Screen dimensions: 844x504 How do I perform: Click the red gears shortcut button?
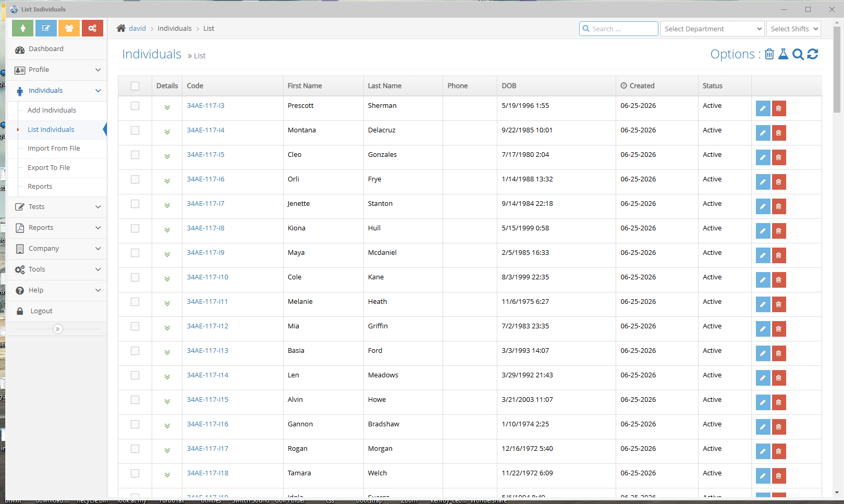click(x=92, y=28)
